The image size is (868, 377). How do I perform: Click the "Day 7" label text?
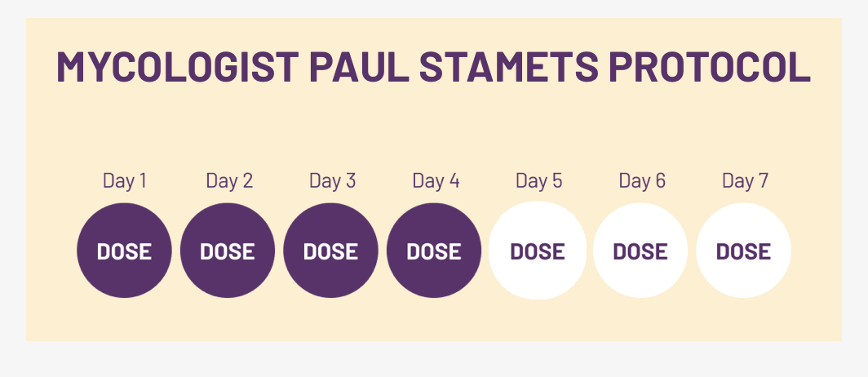point(745,180)
